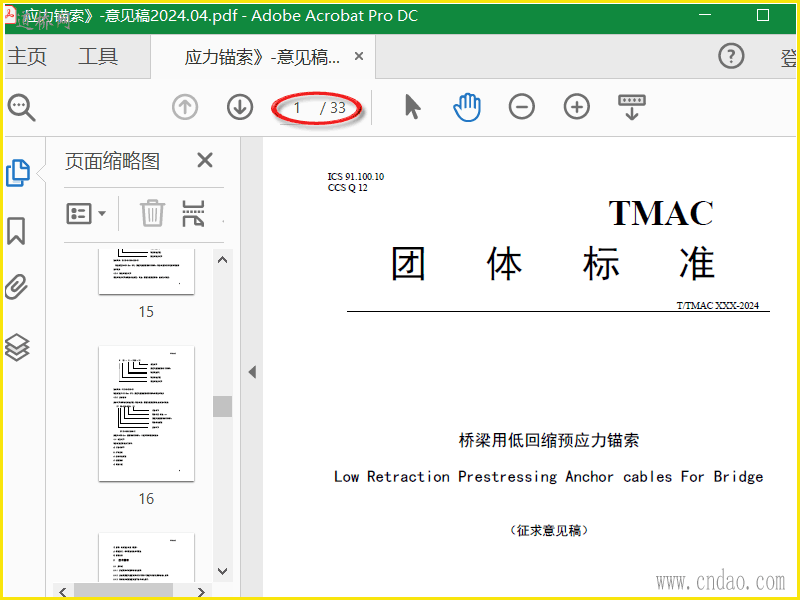Open thumbnail options dropdown menu
Image resolution: width=800 pixels, height=600 pixels.
tap(86, 213)
